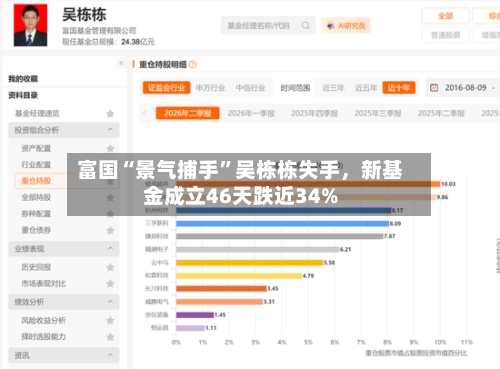The height and width of the screenshot is (369, 500).
Task: Open the 2025年三季报 report tab
Action: pos(378,113)
